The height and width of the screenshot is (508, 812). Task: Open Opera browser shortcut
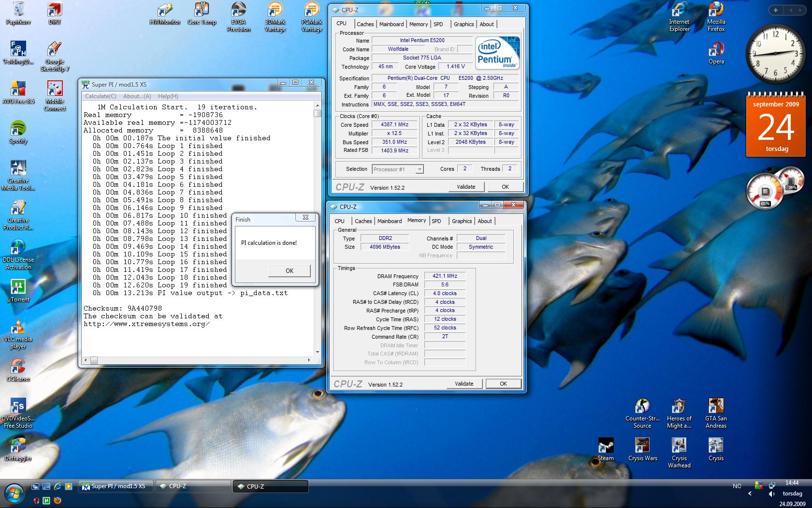coord(716,53)
